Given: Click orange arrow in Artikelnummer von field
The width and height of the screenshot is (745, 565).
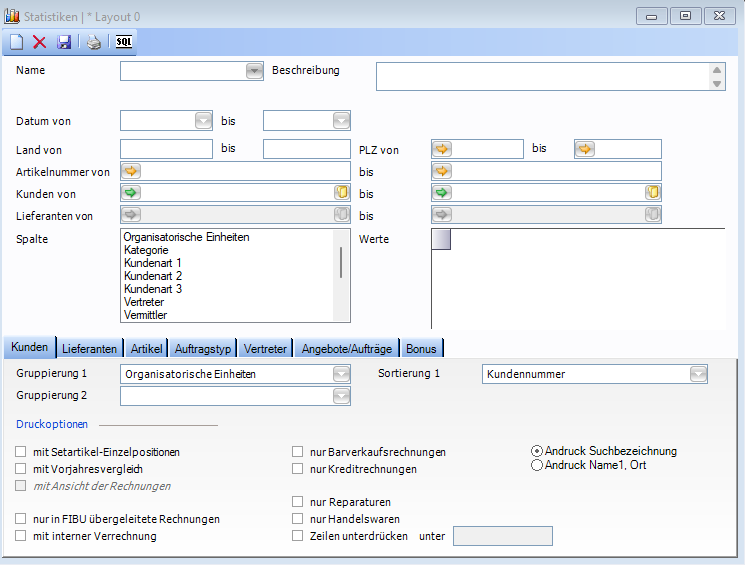Looking at the screenshot, I should pyautogui.click(x=131, y=172).
